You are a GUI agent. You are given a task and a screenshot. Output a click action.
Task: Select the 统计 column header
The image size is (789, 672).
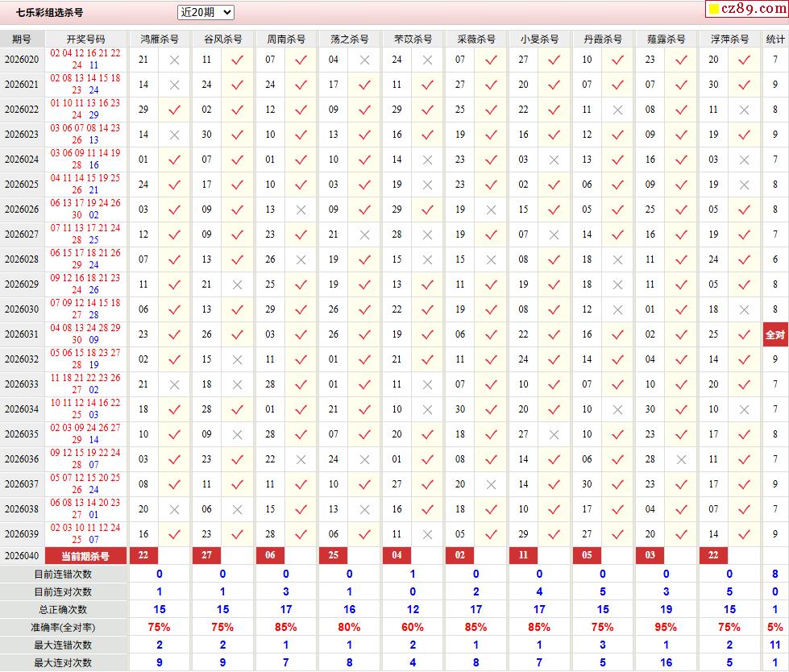coord(774,39)
